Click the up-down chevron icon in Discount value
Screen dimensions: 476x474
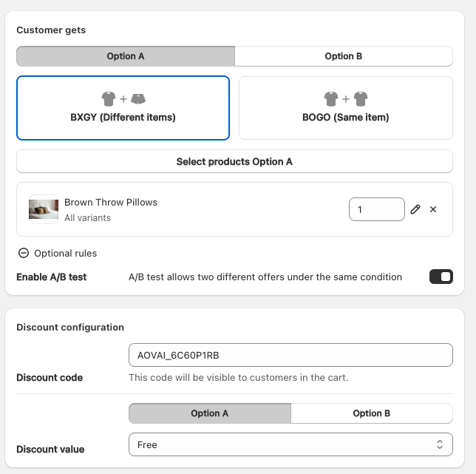coord(439,444)
